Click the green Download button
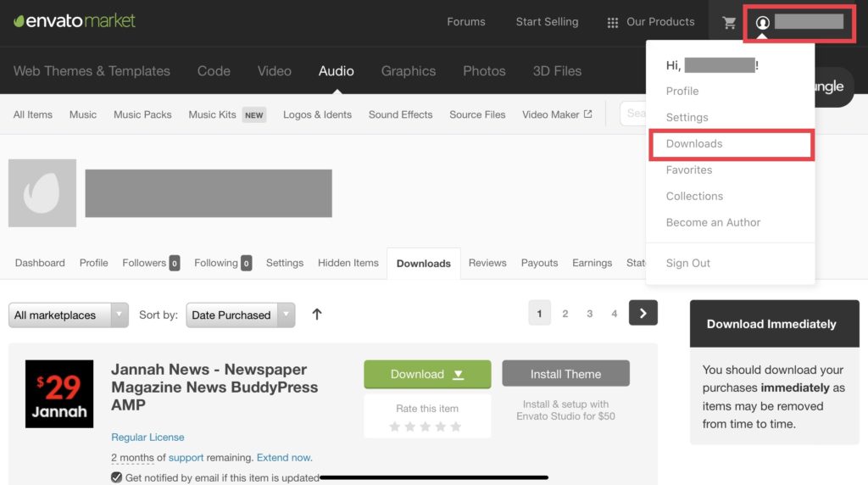Image resolution: width=868 pixels, height=485 pixels. point(427,374)
